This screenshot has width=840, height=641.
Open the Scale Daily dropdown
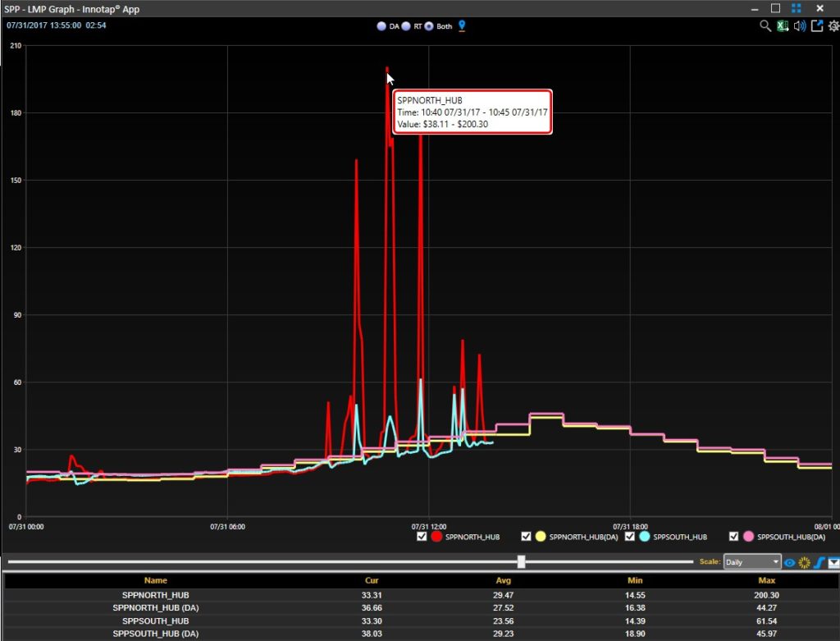tap(751, 561)
